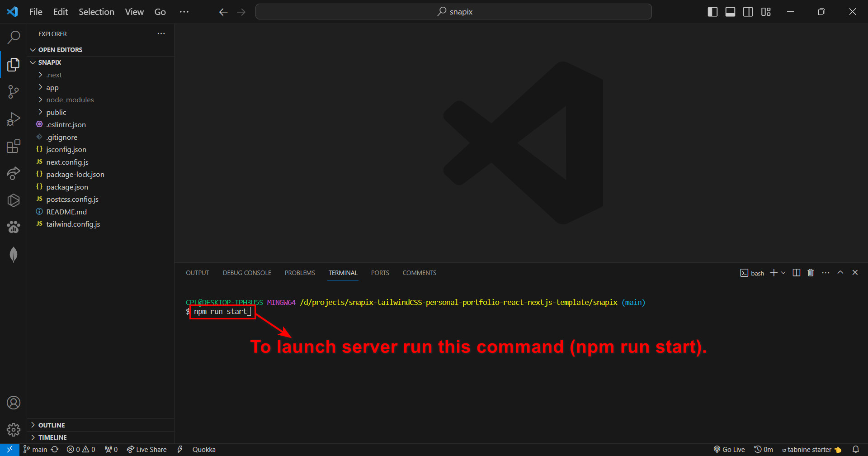The height and width of the screenshot is (456, 868).
Task: Open the Extensions view
Action: pos(14,146)
